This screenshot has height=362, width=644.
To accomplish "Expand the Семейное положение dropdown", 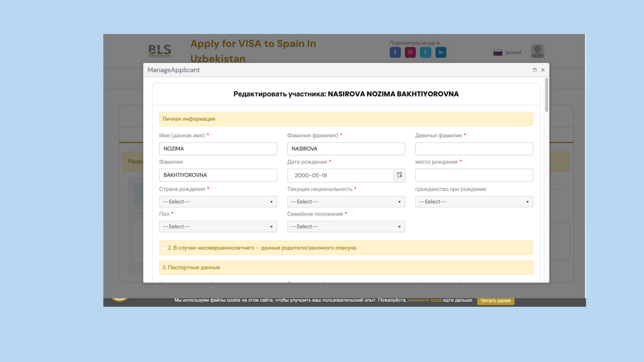I will (346, 227).
